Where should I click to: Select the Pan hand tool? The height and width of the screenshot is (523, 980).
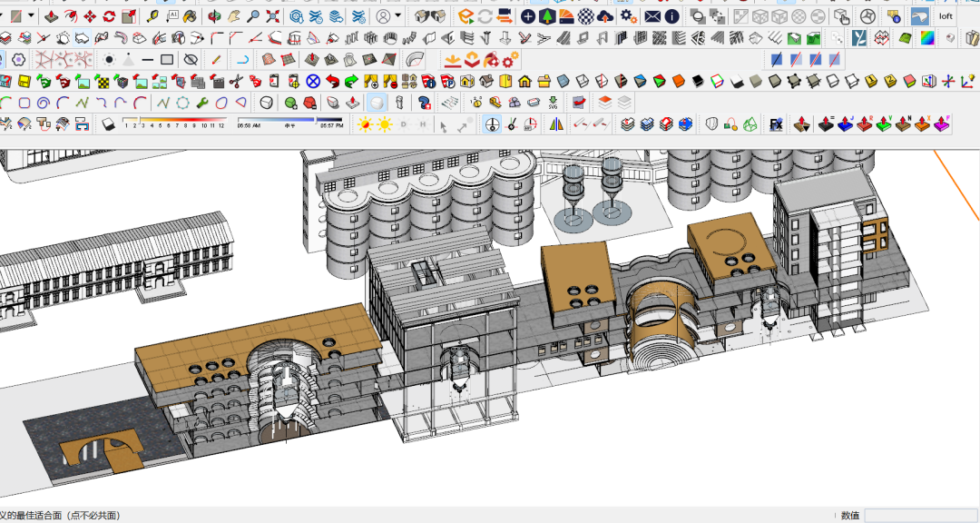[234, 16]
